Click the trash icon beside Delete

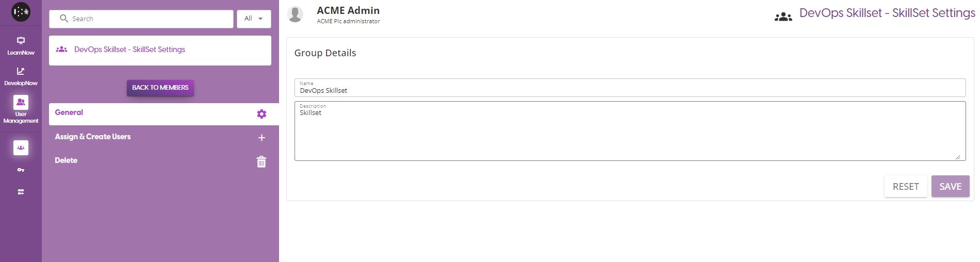(262, 162)
